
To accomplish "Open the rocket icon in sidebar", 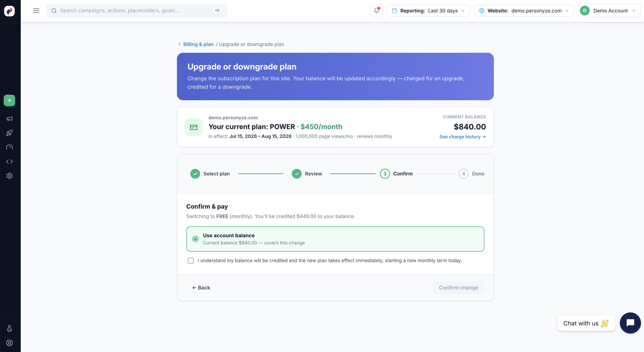I will coord(9,133).
